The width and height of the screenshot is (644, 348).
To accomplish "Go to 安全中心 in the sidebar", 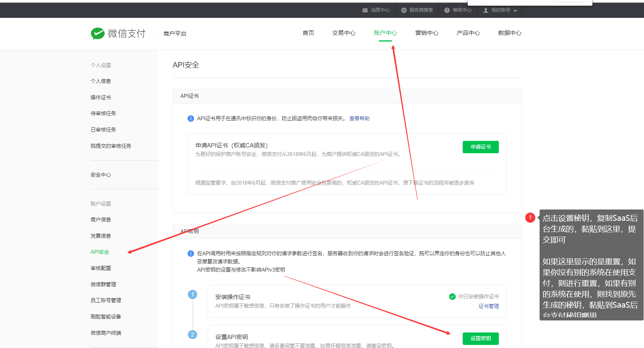I will pos(101,175).
